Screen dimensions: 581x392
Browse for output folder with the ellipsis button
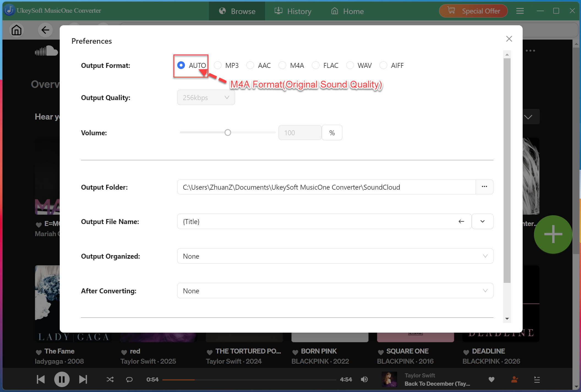coord(484,187)
